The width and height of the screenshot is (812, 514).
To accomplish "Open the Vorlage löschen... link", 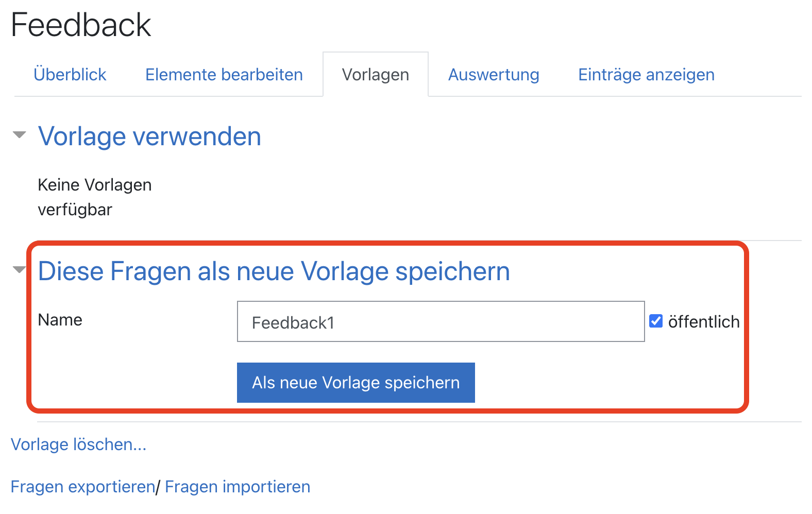I will [78, 444].
